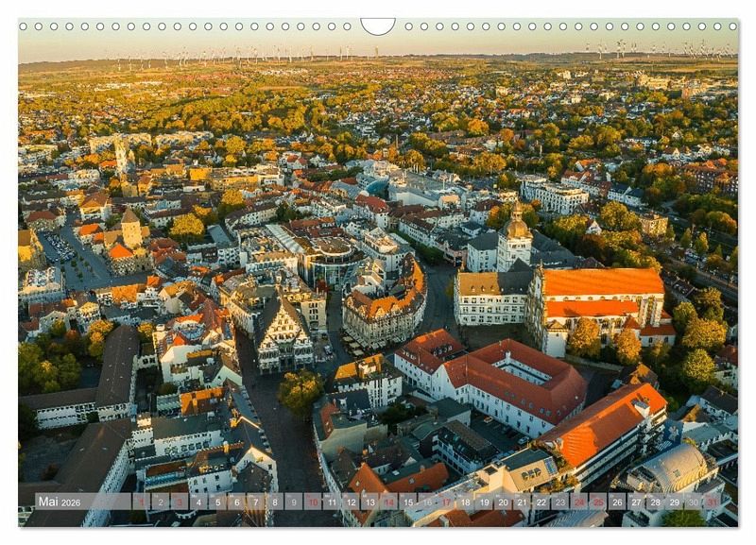This screenshot has width=756, height=545.
Task: Select day 2 in the calendar strip
Action: pyautogui.click(x=161, y=502)
